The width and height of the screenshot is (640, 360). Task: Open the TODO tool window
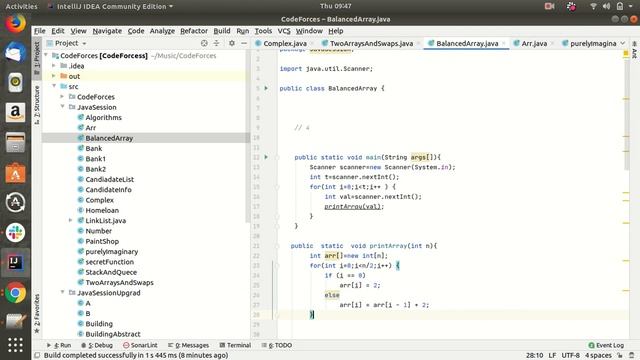276,345
